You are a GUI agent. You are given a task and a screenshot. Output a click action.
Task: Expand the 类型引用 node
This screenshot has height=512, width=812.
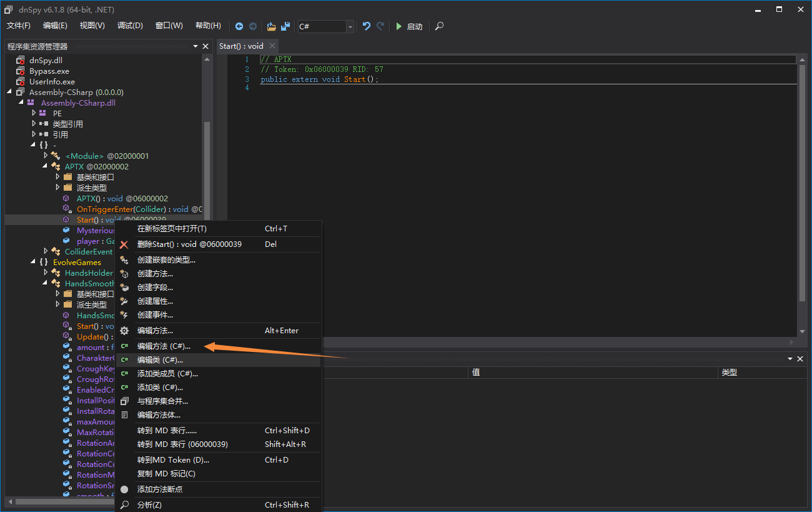tap(34, 124)
